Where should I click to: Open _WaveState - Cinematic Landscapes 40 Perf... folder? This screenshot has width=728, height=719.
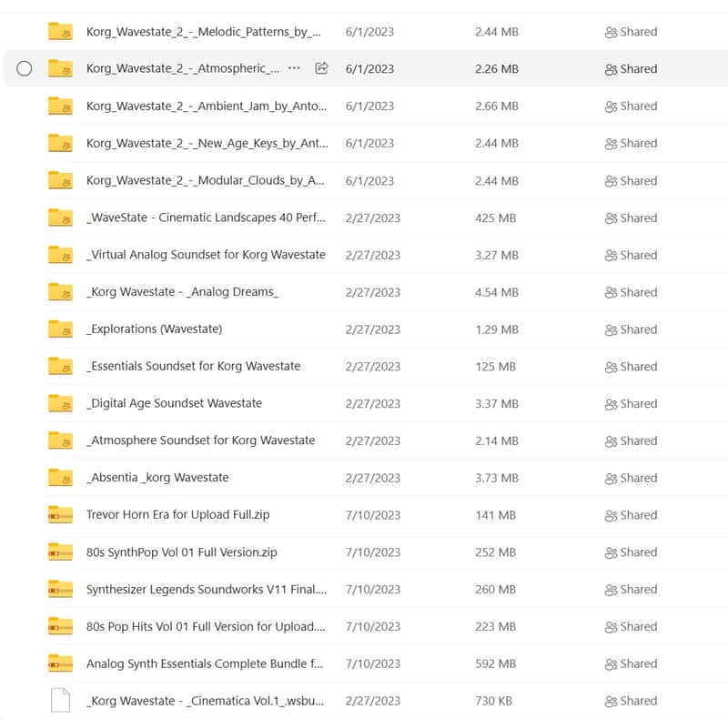(206, 218)
